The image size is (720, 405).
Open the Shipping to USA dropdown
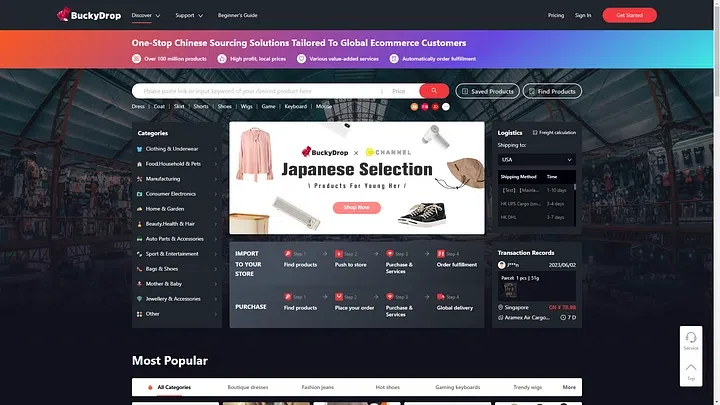pyautogui.click(x=537, y=159)
